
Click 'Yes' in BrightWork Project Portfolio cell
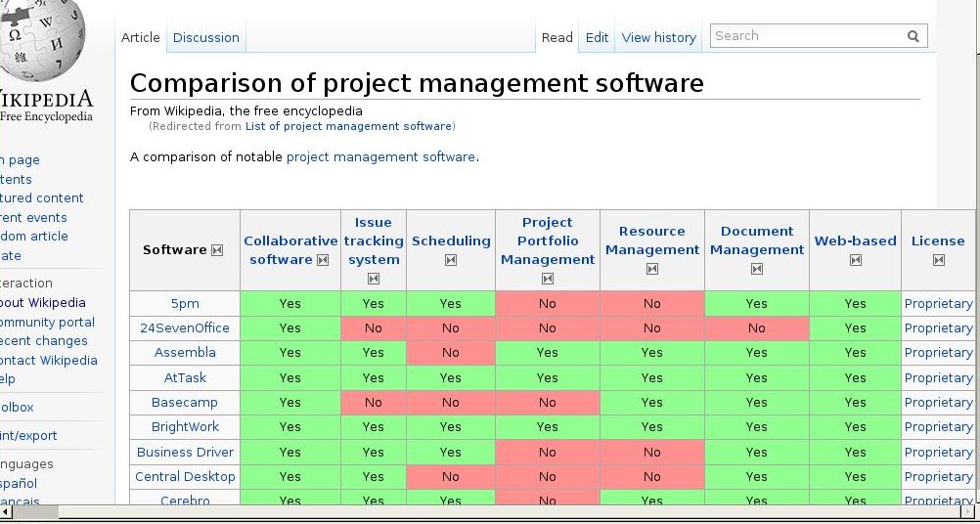click(x=548, y=426)
